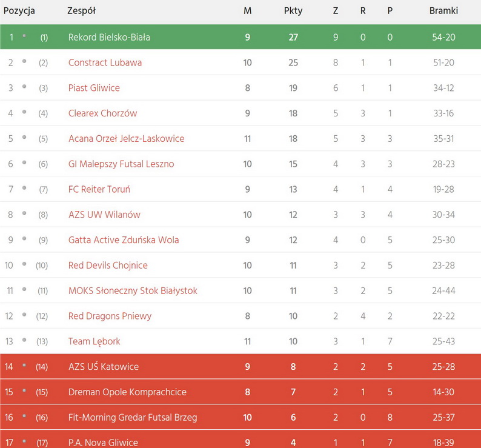
Task: Click the indicator dot beside Clearex Chorzów
Action: point(24,112)
